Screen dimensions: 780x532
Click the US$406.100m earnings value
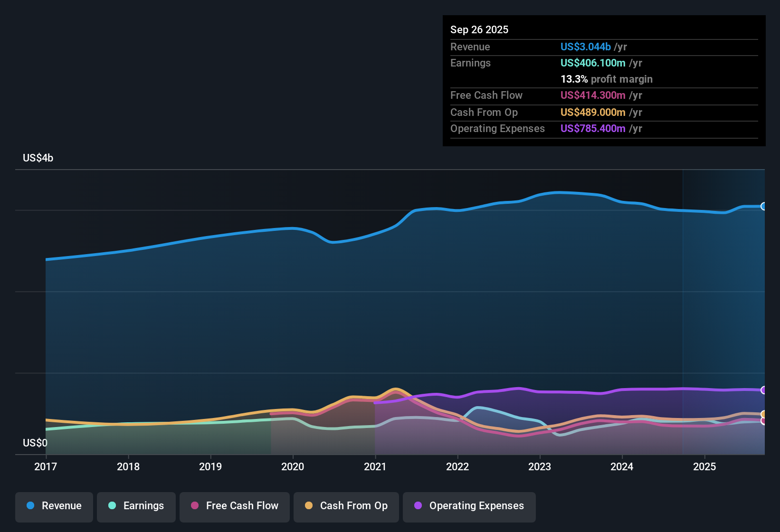[593, 63]
